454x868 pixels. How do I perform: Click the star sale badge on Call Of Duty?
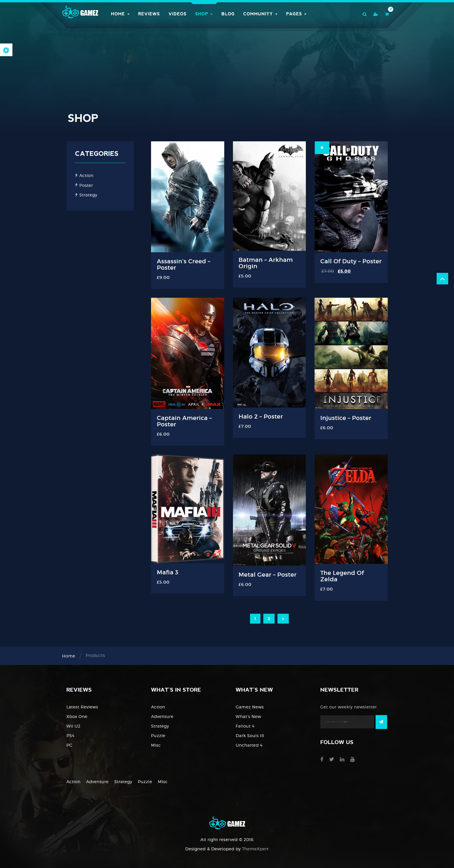coord(322,148)
